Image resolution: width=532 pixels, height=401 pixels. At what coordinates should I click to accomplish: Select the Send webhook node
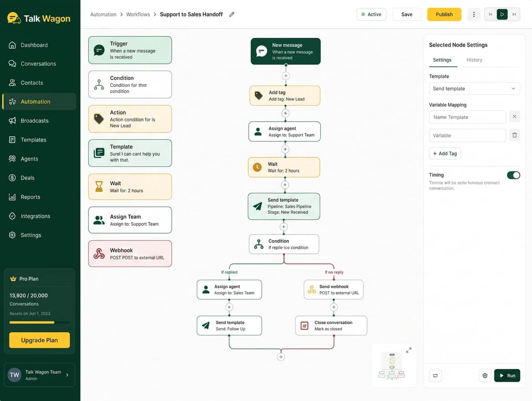[x=333, y=290]
